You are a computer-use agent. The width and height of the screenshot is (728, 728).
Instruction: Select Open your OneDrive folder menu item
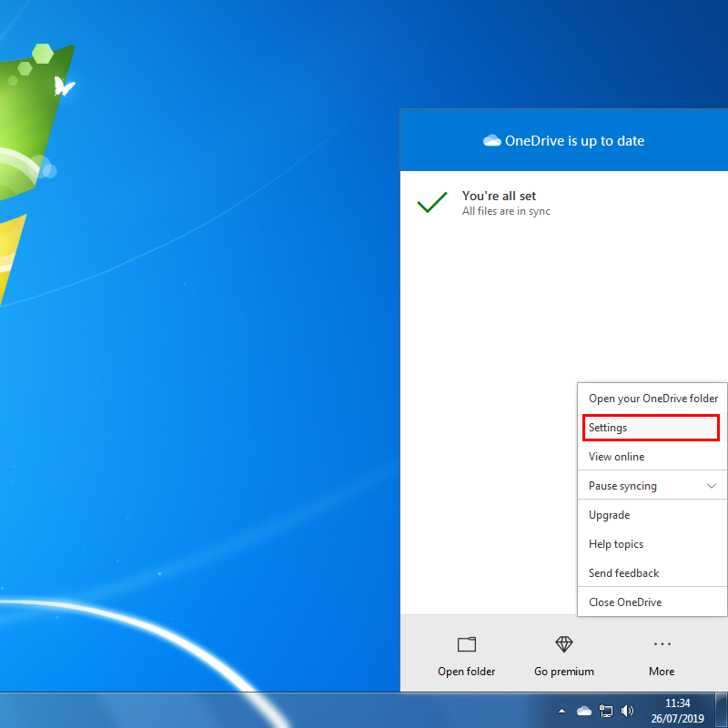point(652,399)
